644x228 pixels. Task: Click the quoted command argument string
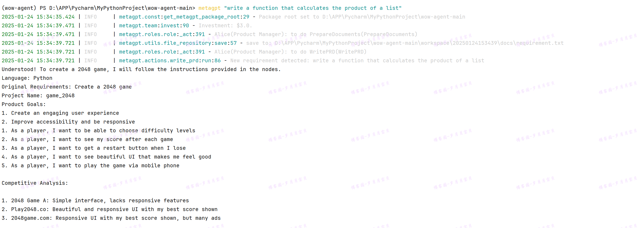[313, 8]
